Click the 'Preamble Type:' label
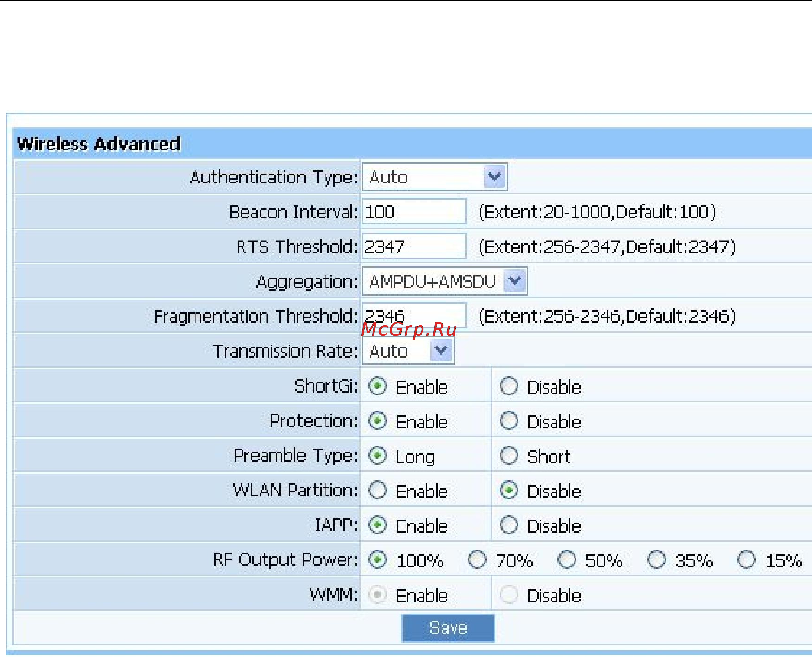 pyautogui.click(x=296, y=456)
